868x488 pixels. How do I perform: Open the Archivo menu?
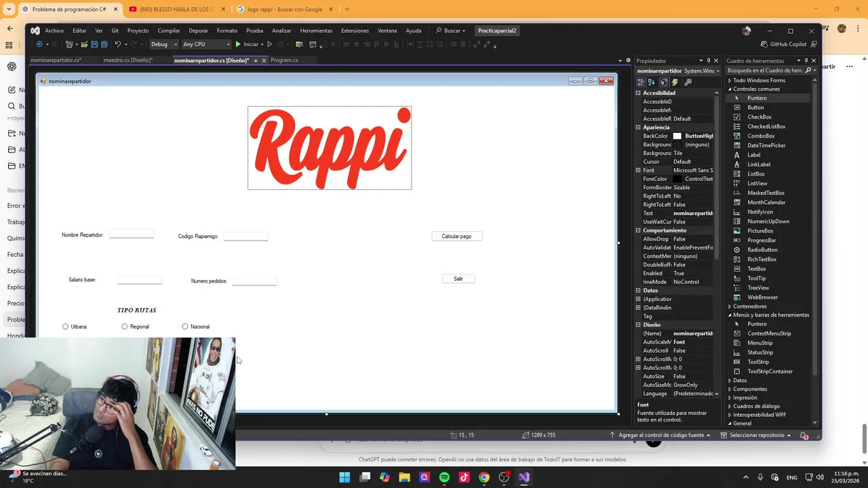click(x=54, y=30)
